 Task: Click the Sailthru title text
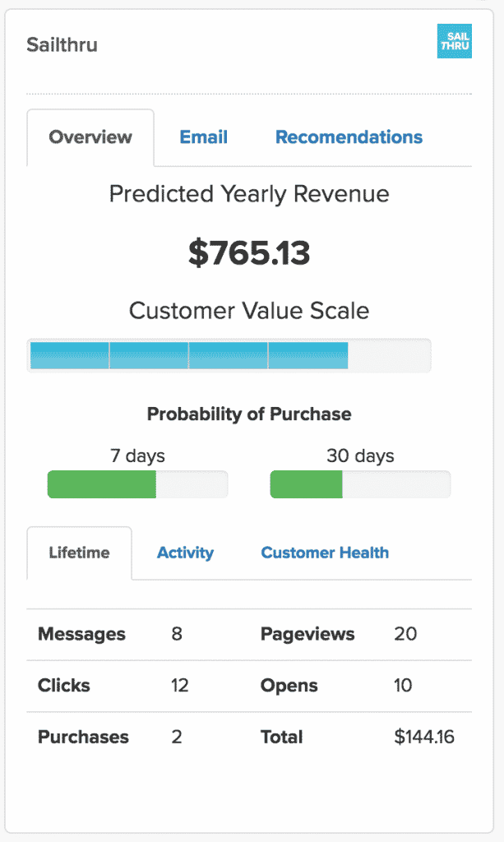click(62, 44)
